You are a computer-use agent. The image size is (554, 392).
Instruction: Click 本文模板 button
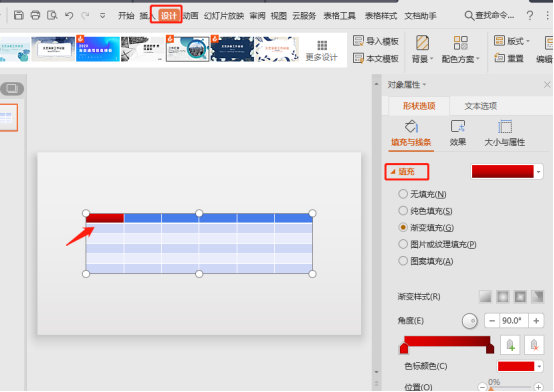click(x=376, y=58)
